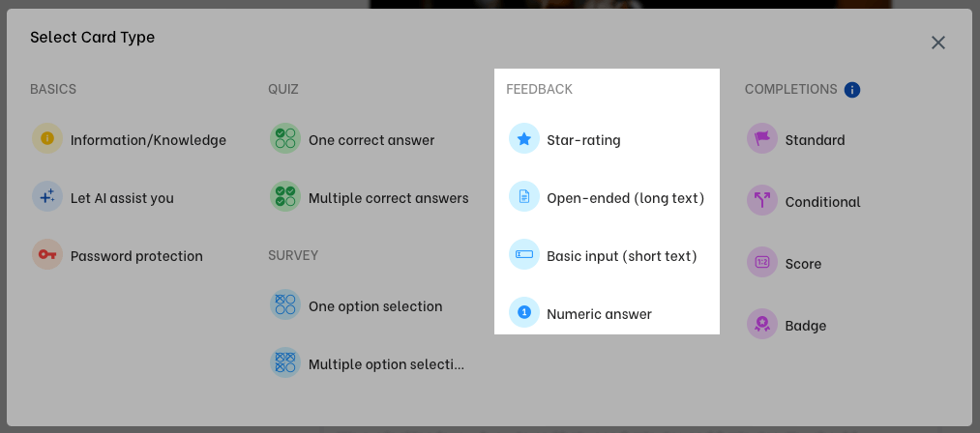The image size is (980, 433).
Task: Select the Star-rating feedback icon
Action: click(524, 139)
